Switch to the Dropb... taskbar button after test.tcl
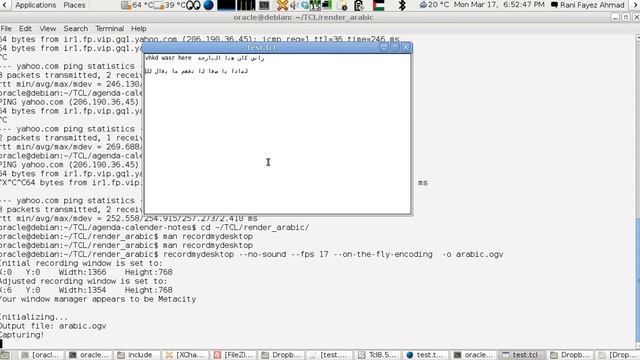 coord(569,355)
